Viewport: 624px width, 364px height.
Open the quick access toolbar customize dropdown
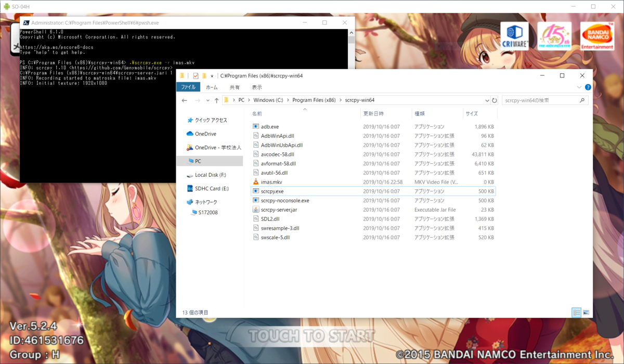click(212, 76)
